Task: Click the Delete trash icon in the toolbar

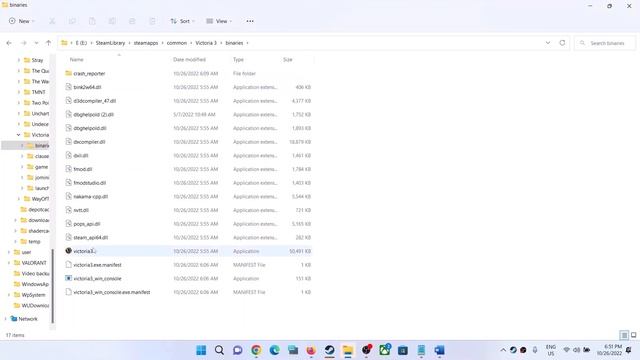Action: click(x=152, y=21)
